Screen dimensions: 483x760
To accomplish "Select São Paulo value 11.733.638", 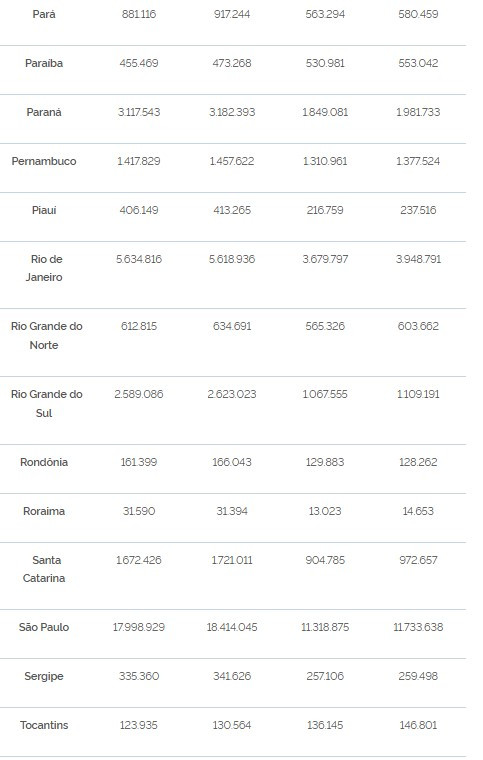I will [x=418, y=627].
